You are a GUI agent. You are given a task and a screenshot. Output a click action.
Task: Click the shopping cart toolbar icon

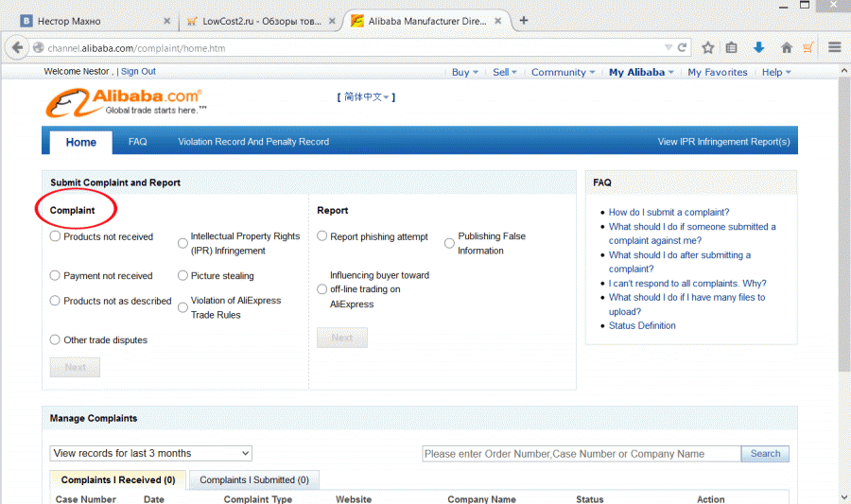click(x=808, y=47)
